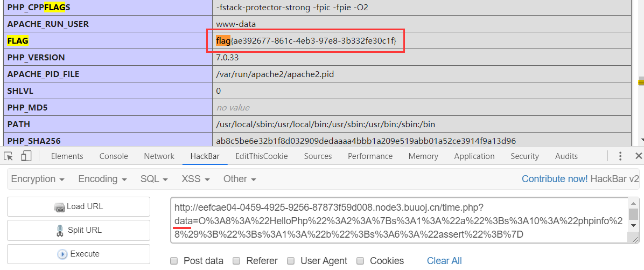Open the Performance tab
The width and height of the screenshot is (644, 270).
click(370, 156)
